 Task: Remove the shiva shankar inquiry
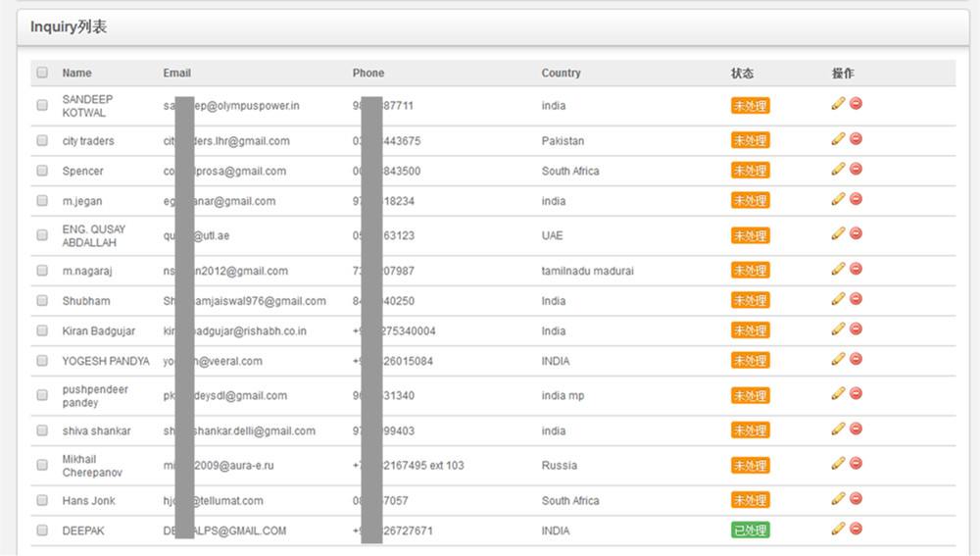pos(856,429)
